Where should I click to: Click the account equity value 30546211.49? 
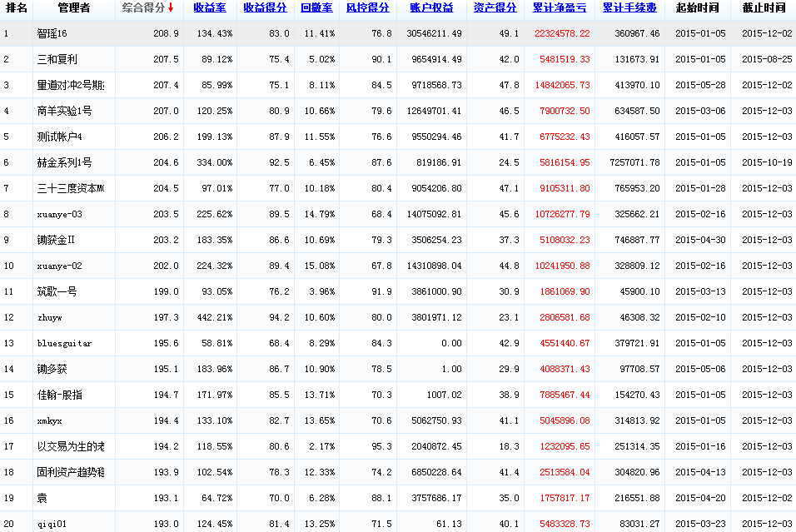pyautogui.click(x=434, y=33)
